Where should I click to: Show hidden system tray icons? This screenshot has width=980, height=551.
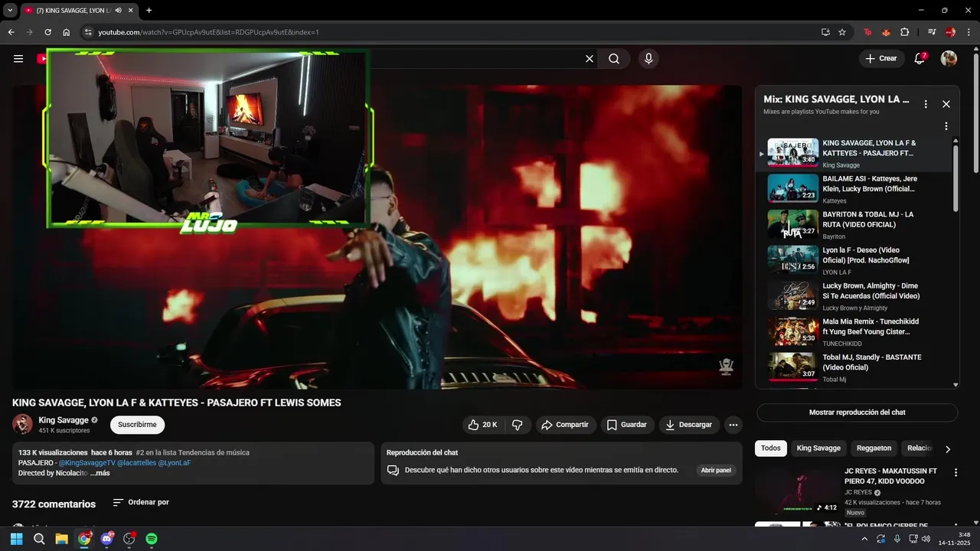point(865,539)
